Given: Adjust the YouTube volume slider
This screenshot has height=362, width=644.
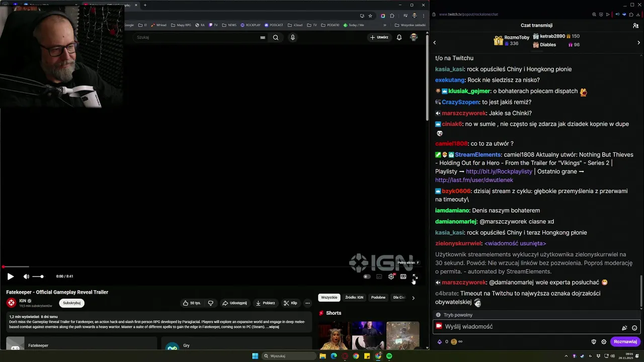Looking at the screenshot, I should tap(38, 277).
